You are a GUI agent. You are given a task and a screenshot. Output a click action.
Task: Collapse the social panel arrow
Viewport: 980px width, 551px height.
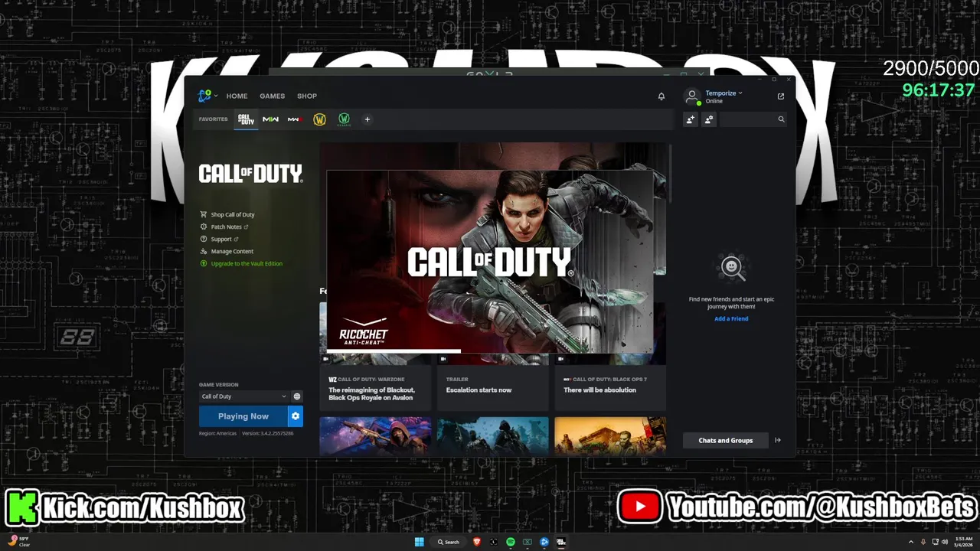click(x=778, y=440)
